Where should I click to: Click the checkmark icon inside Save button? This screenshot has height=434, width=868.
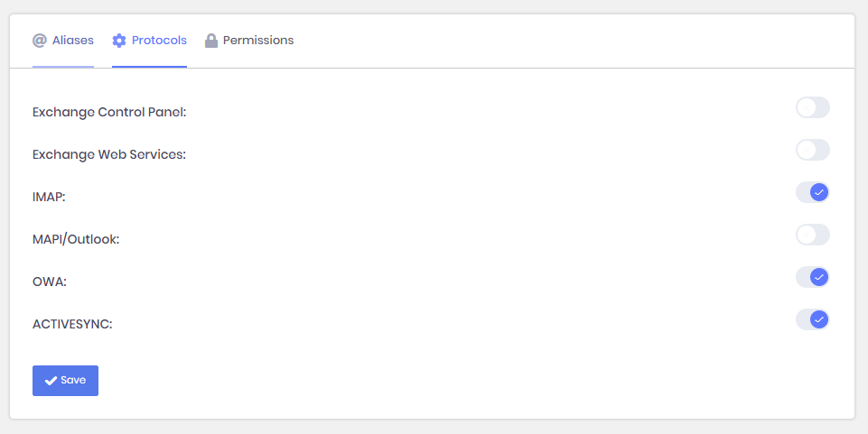[51, 381]
